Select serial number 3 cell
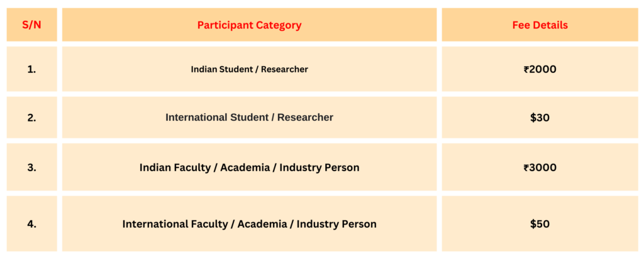644x258 pixels. [31, 167]
